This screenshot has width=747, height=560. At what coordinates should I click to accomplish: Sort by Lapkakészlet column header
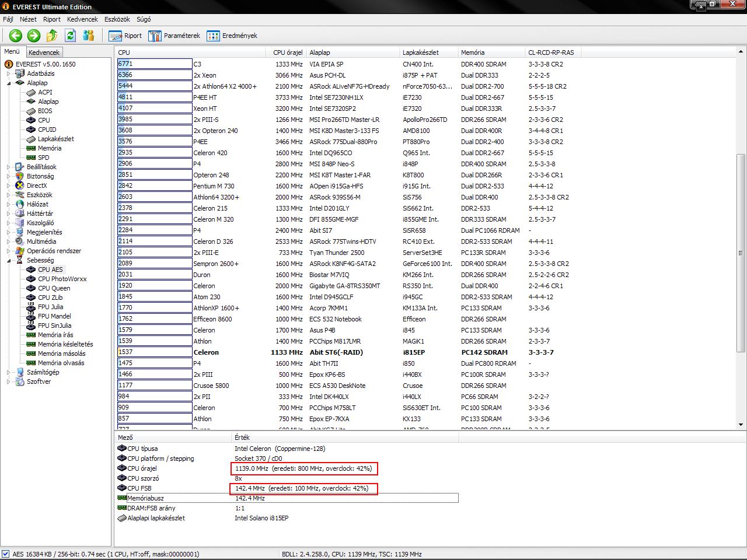(429, 52)
